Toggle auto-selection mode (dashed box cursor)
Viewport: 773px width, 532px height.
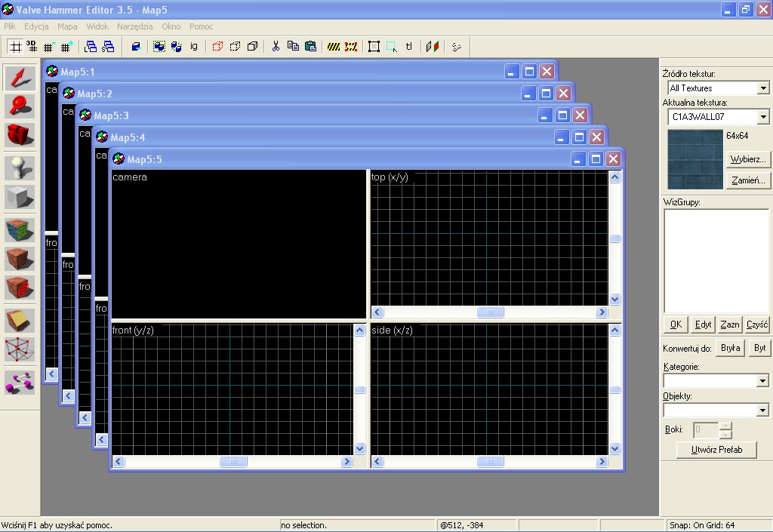392,47
